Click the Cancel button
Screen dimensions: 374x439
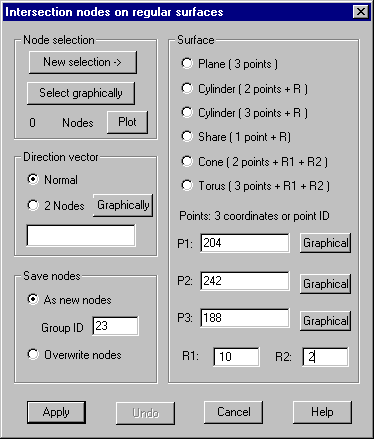tap(233, 413)
